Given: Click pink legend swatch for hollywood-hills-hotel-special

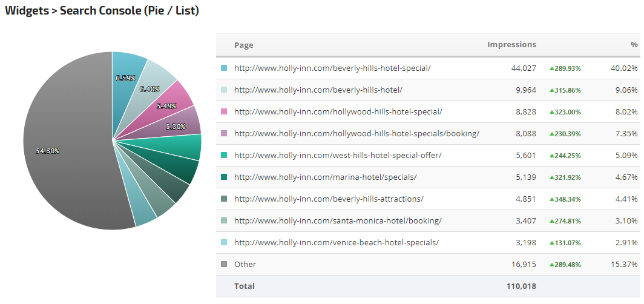Looking at the screenshot, I should click(x=224, y=112).
